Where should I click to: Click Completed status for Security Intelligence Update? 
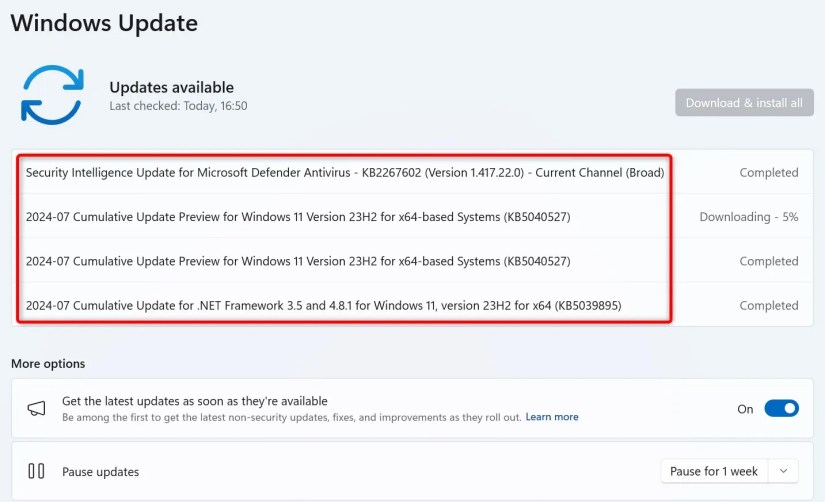click(x=768, y=173)
